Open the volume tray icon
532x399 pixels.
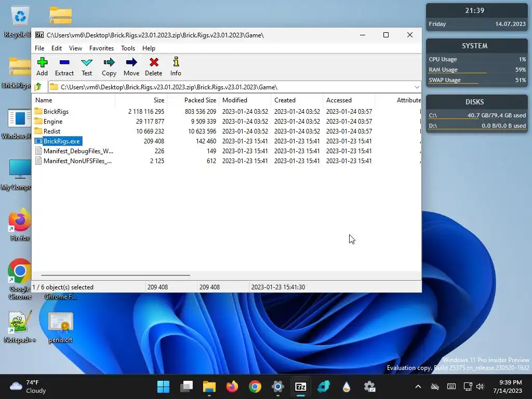pyautogui.click(x=480, y=387)
